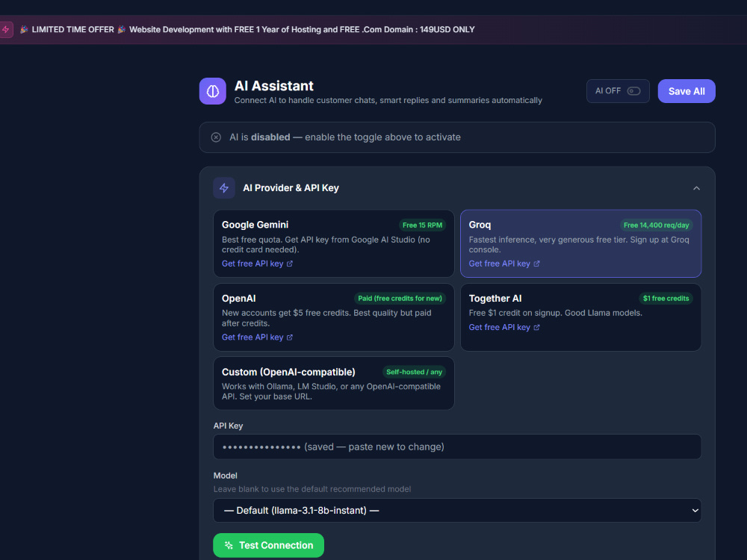747x560 pixels.
Task: Click the $1 free credits badge
Action: 666,299
